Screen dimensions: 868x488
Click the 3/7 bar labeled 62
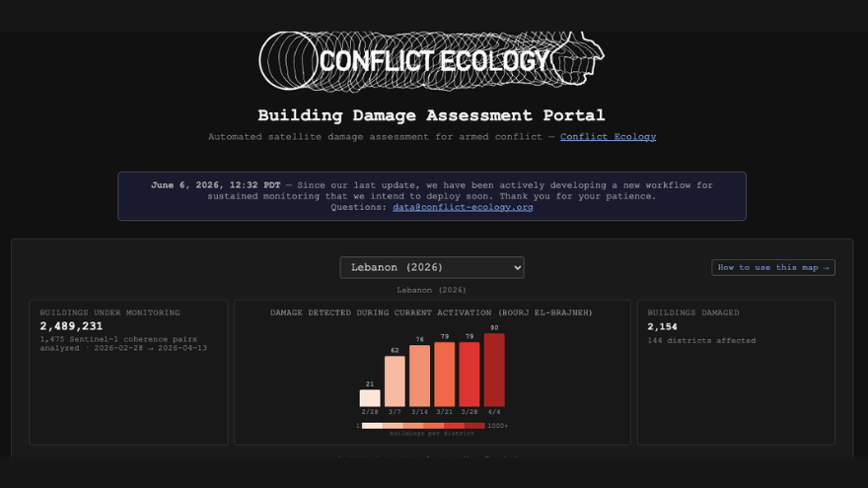[x=395, y=382]
